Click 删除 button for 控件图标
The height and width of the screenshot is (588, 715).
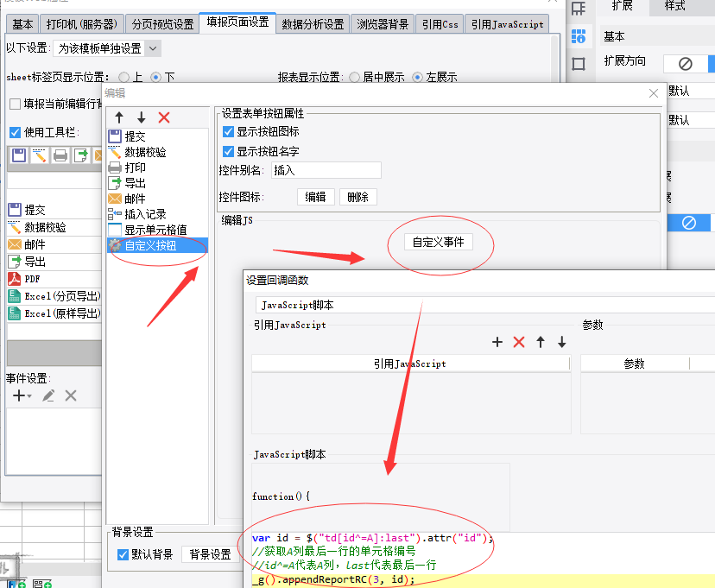click(358, 197)
